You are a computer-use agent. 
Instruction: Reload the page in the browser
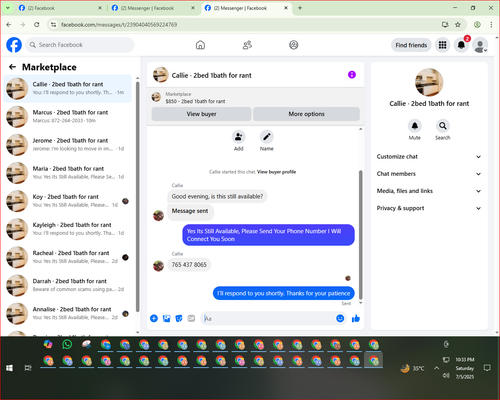[x=37, y=24]
